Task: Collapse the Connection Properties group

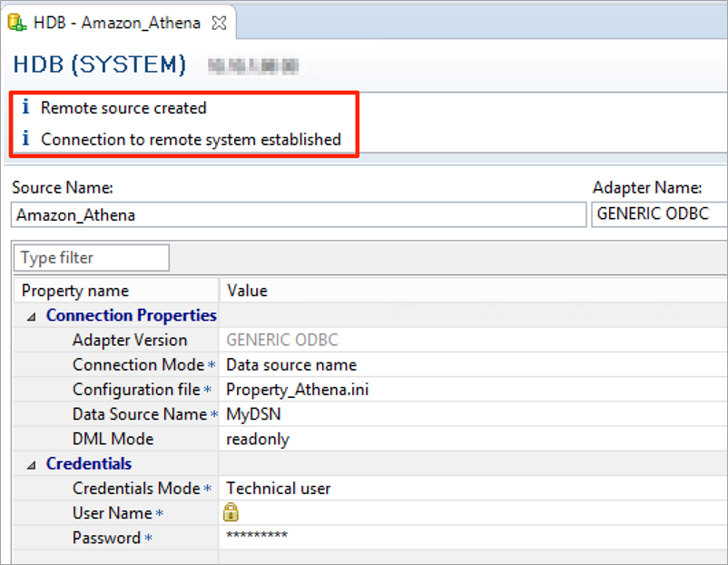Action: pos(32,317)
